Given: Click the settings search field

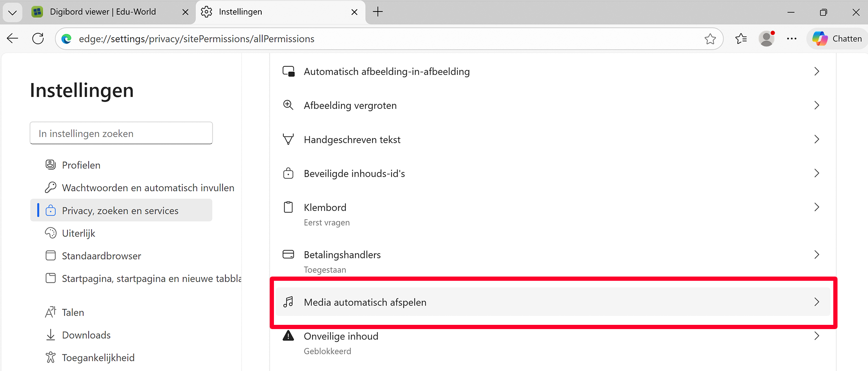Looking at the screenshot, I should click(x=121, y=133).
